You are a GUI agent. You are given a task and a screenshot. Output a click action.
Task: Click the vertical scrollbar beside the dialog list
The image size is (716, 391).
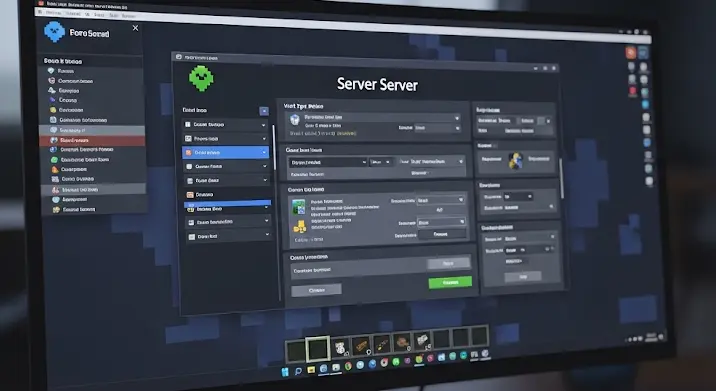click(274, 148)
